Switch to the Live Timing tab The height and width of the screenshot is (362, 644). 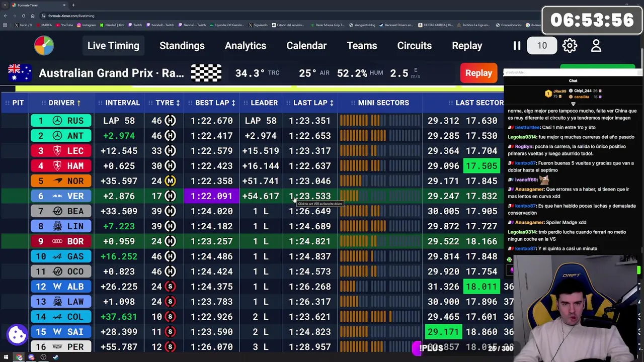point(113,46)
